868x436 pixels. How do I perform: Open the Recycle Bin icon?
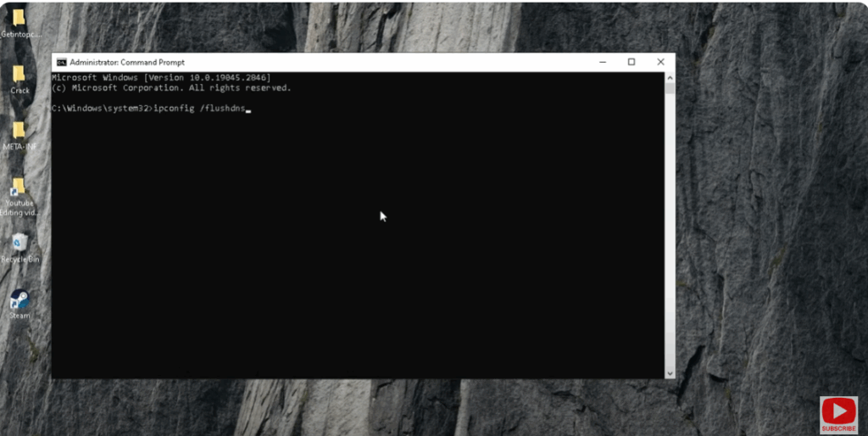pos(19,247)
